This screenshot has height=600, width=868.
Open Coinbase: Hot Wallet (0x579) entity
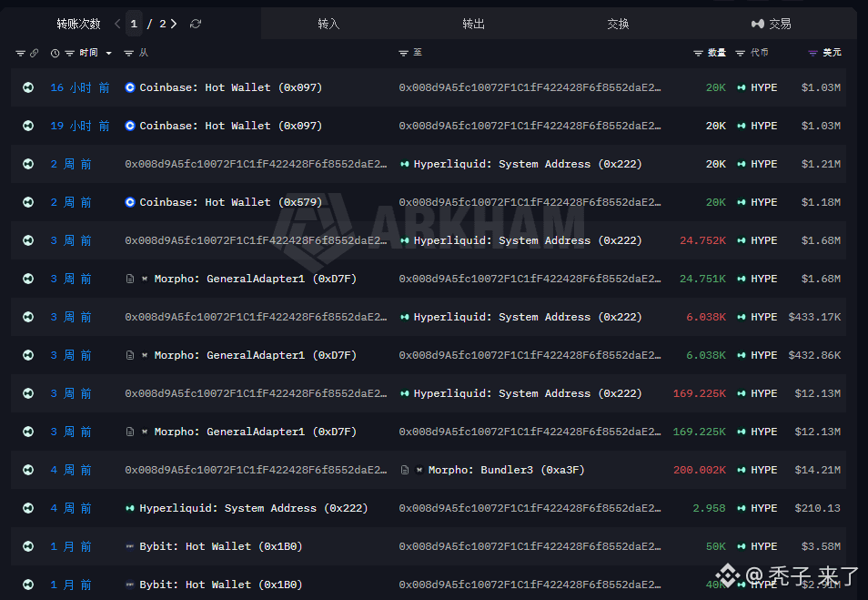pyautogui.click(x=231, y=202)
